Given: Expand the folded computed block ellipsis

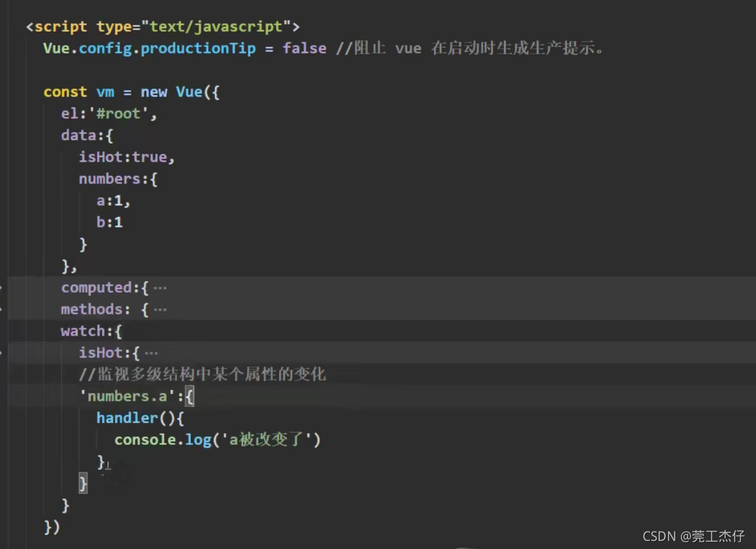Looking at the screenshot, I should (160, 288).
